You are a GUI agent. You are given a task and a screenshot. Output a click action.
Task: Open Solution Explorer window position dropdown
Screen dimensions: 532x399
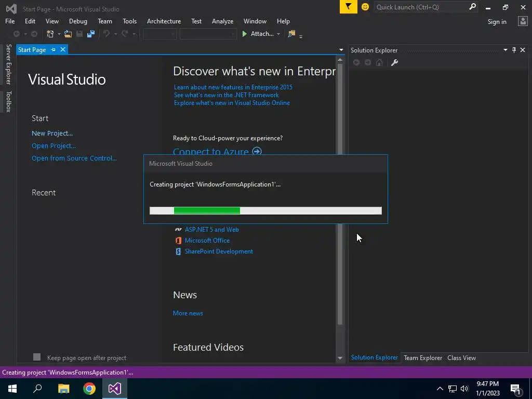click(x=505, y=50)
